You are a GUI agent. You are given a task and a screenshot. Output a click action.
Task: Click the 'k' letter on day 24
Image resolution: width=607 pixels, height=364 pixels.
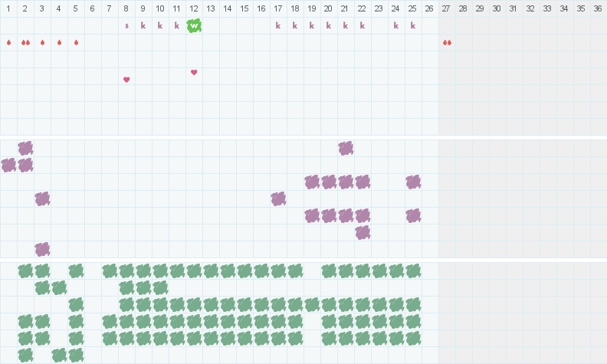pyautogui.click(x=396, y=25)
